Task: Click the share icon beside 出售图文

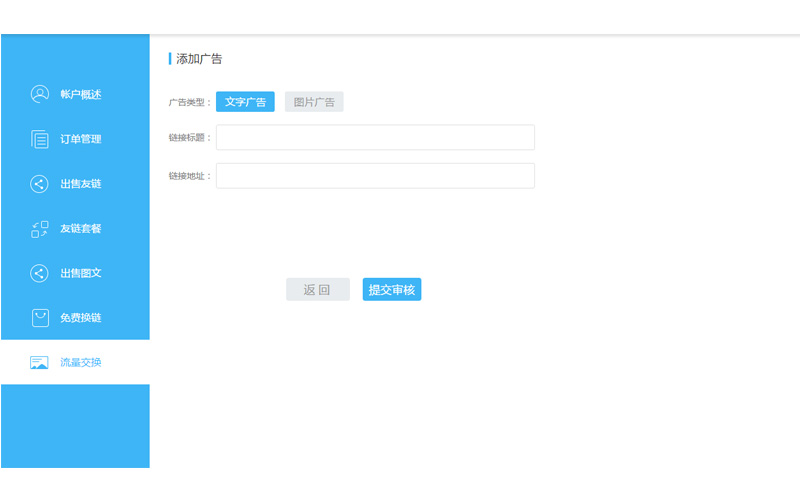Action: point(39,273)
